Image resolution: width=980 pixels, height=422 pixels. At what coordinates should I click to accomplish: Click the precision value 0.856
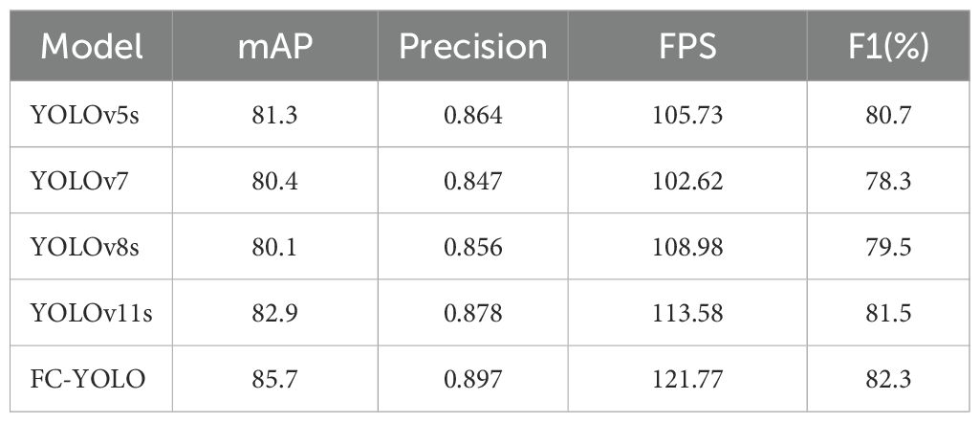(x=474, y=247)
